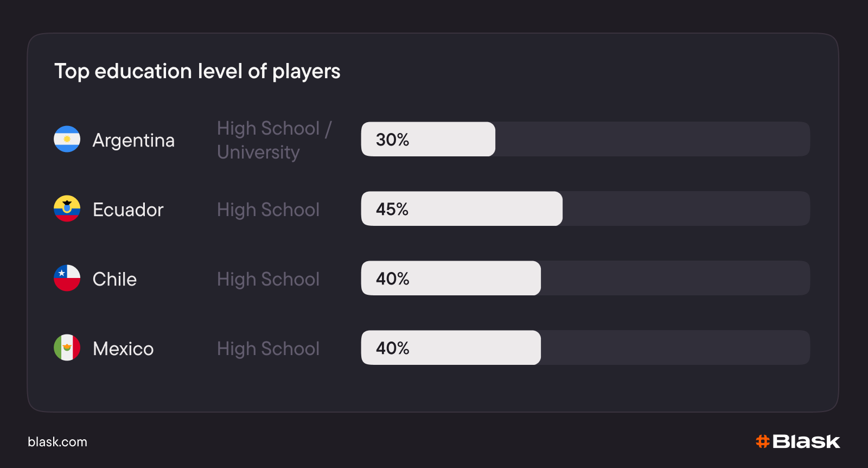This screenshot has height=468, width=868.
Task: Select Mexico's 40% filled bar
Action: click(x=451, y=347)
